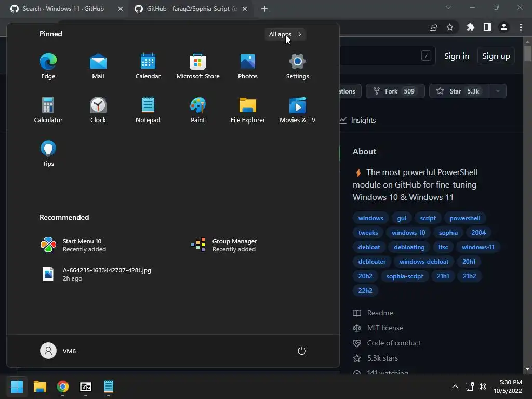The image size is (532, 399).
Task: View the 5.3k stars link
Action: click(x=375, y=358)
